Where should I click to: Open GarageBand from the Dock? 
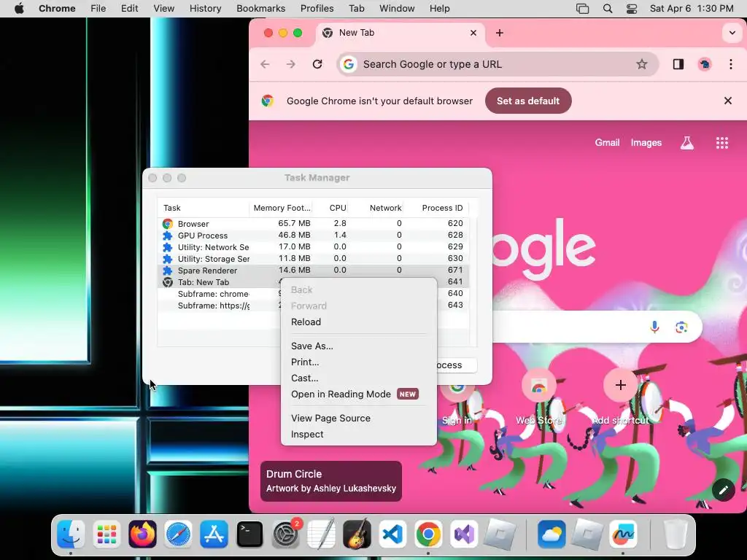(x=357, y=534)
